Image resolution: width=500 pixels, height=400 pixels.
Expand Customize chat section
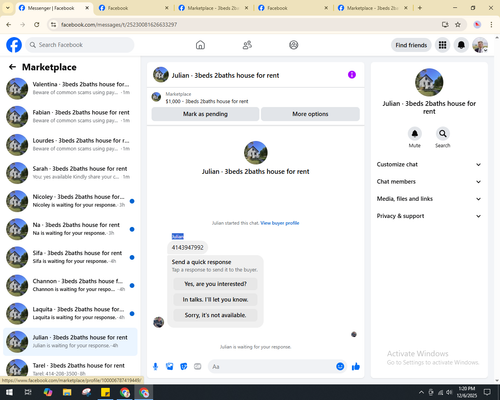(429, 164)
